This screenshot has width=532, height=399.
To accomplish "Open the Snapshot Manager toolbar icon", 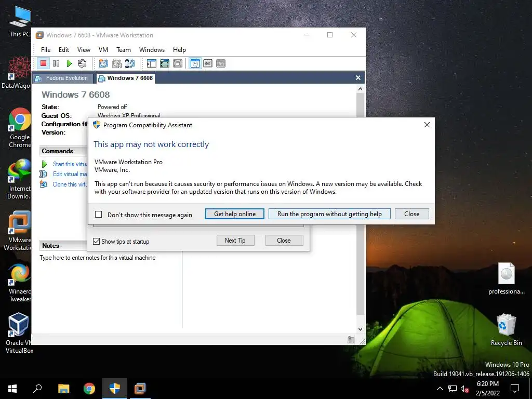I will pos(129,63).
